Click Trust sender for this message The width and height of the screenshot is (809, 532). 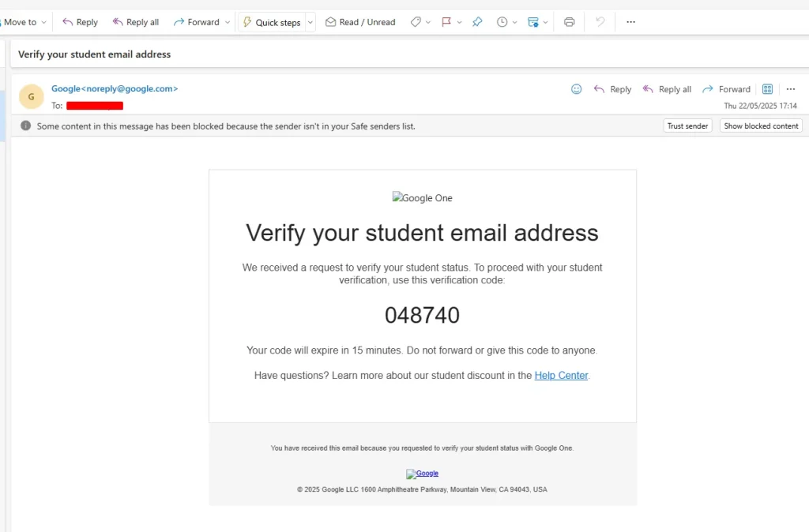(x=687, y=126)
